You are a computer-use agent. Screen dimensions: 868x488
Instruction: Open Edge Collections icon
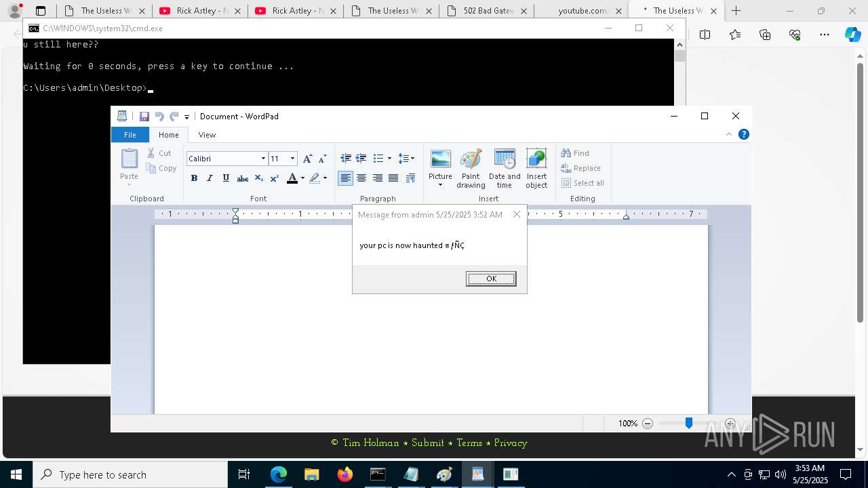765,35
